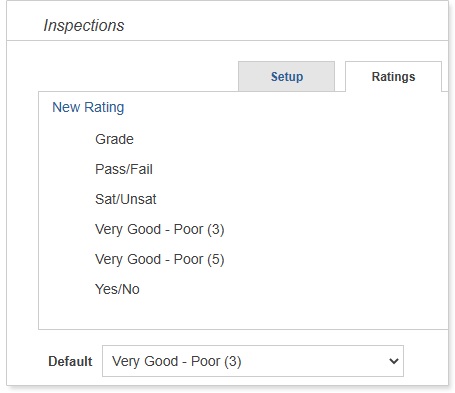The width and height of the screenshot is (455, 393).
Task: Click blank area left of the Setup tab
Action: [138, 76]
